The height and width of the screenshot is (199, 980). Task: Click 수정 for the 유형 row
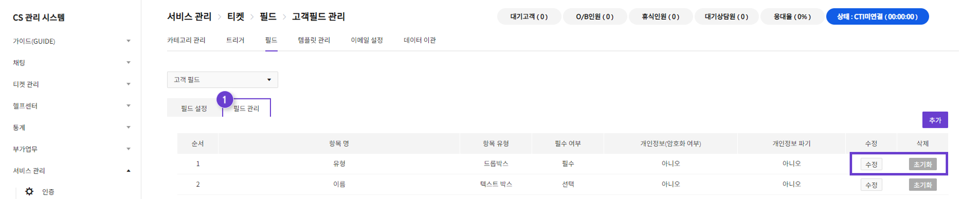click(x=871, y=164)
